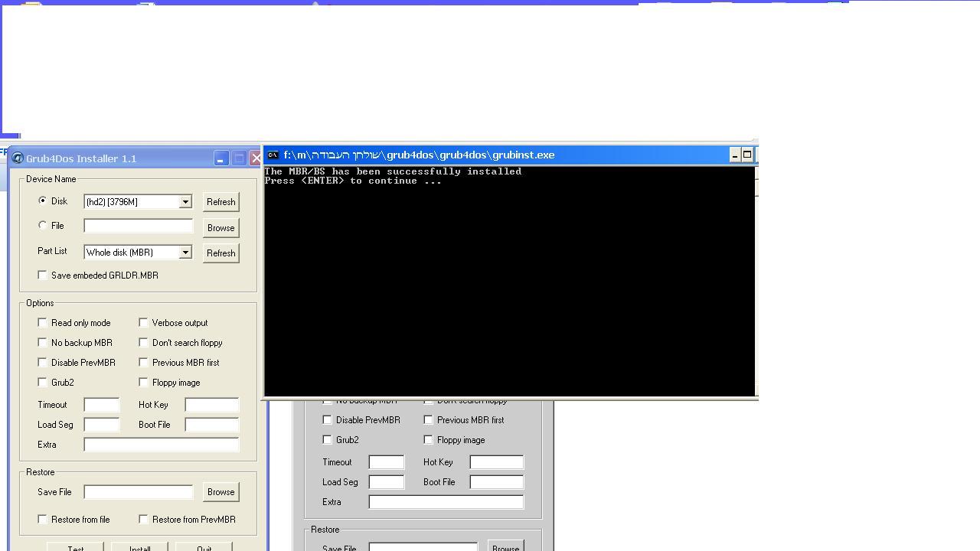The image size is (980, 551).
Task: Click Refresh next to the Disk dropdown
Action: pyautogui.click(x=220, y=202)
